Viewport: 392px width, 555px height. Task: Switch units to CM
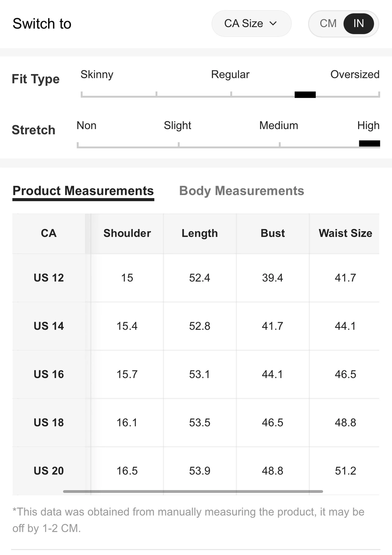328,24
